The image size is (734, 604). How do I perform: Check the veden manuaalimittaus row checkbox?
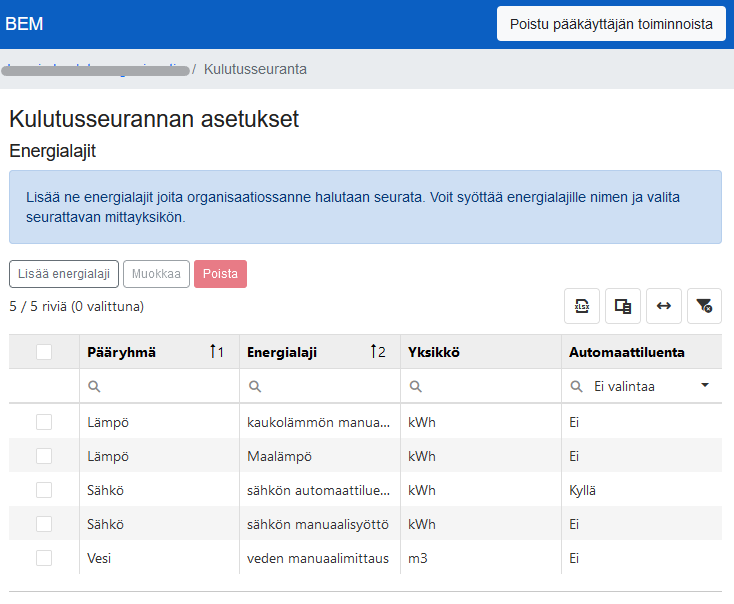pos(44,558)
